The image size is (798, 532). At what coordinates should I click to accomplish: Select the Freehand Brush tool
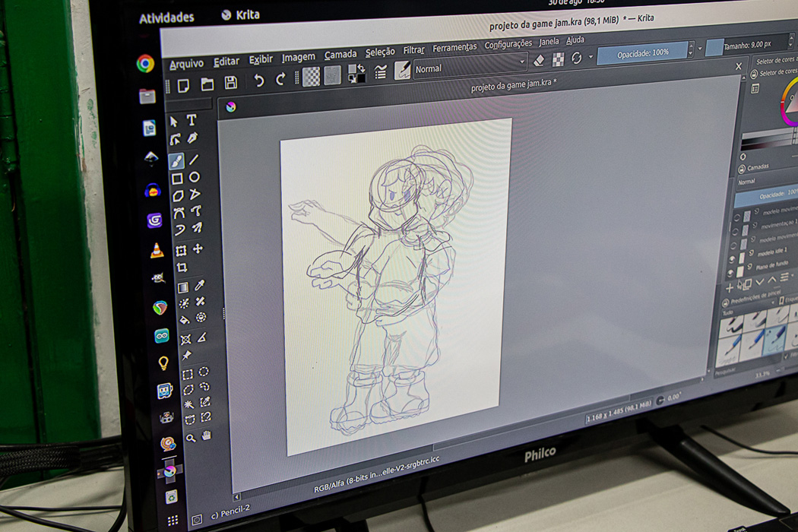(x=176, y=161)
